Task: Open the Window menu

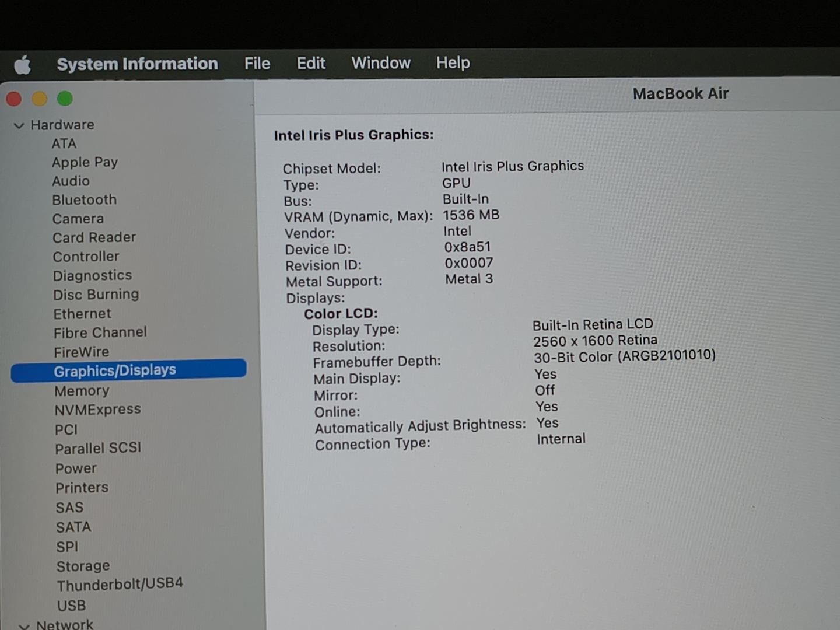Action: [381, 63]
